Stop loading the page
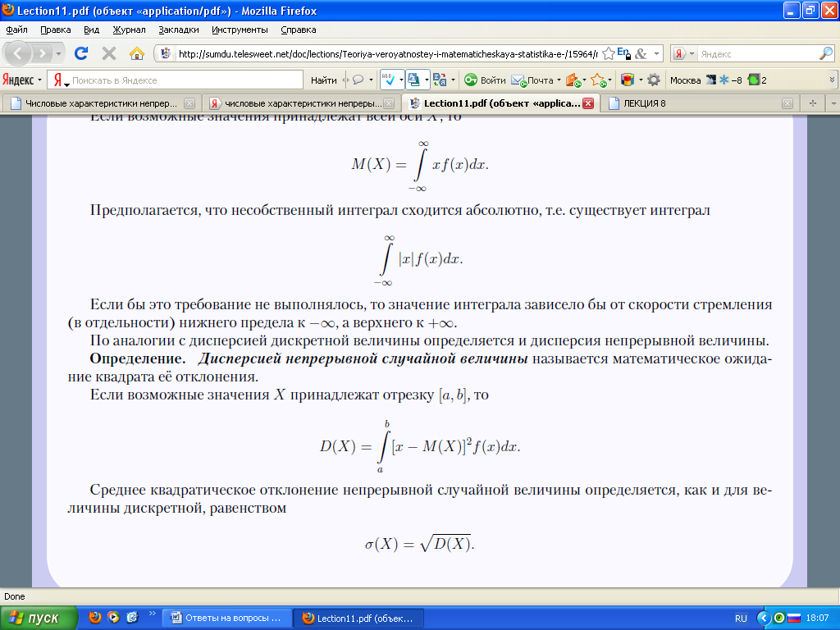Screen dimensions: 840x630 point(109,53)
